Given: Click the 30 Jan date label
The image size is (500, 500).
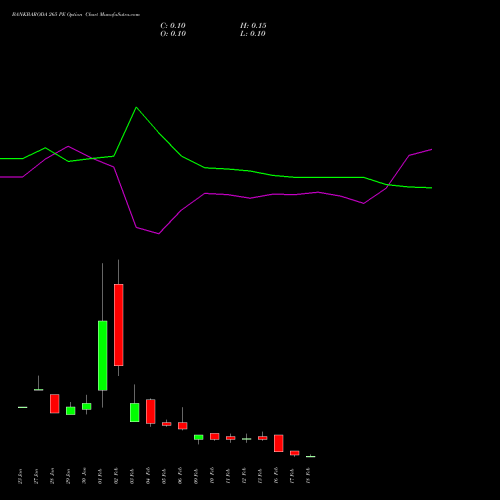Looking at the screenshot, I should (84, 476).
